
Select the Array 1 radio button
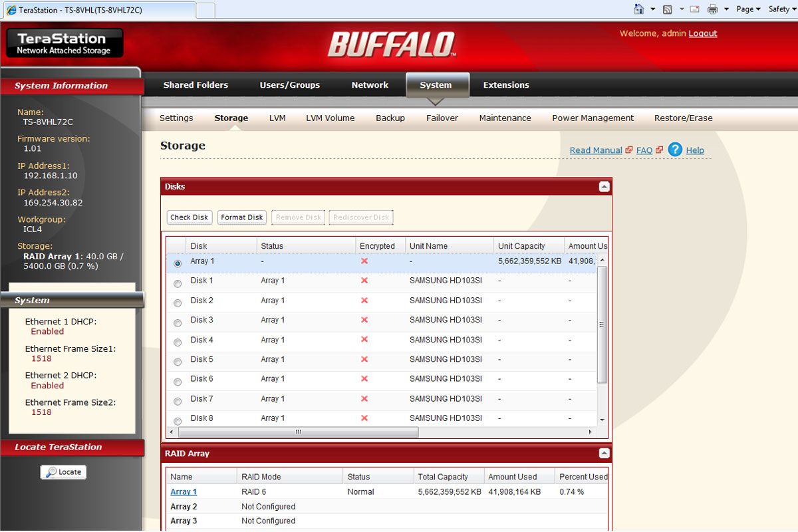click(178, 263)
